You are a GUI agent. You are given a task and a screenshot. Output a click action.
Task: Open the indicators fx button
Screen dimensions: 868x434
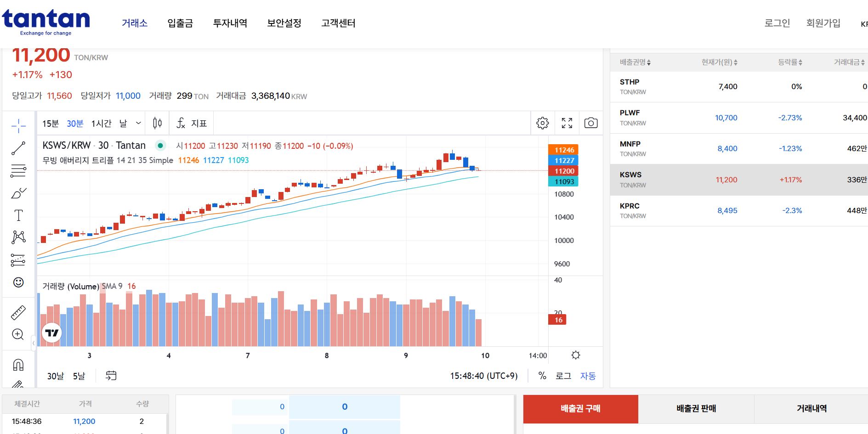(x=192, y=123)
